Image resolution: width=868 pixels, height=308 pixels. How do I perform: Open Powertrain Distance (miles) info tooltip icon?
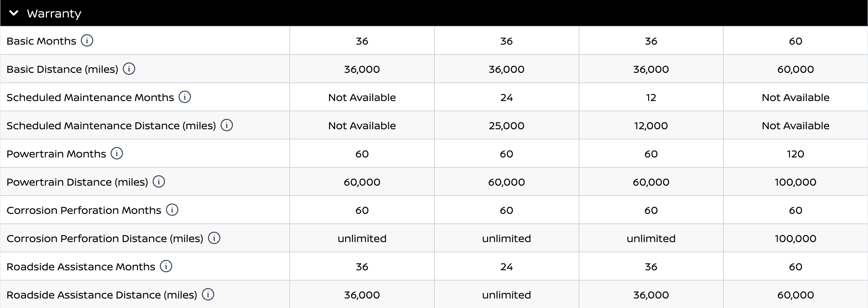pyautogui.click(x=159, y=181)
